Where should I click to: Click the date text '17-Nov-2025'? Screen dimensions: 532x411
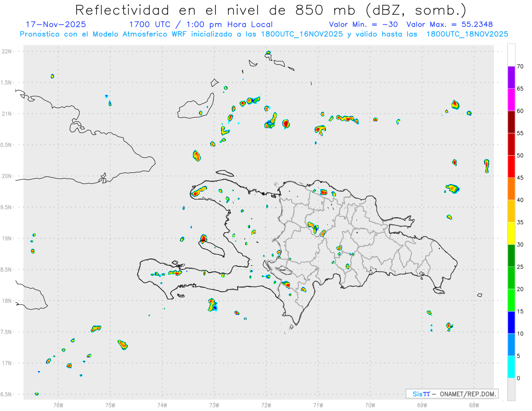(56, 24)
